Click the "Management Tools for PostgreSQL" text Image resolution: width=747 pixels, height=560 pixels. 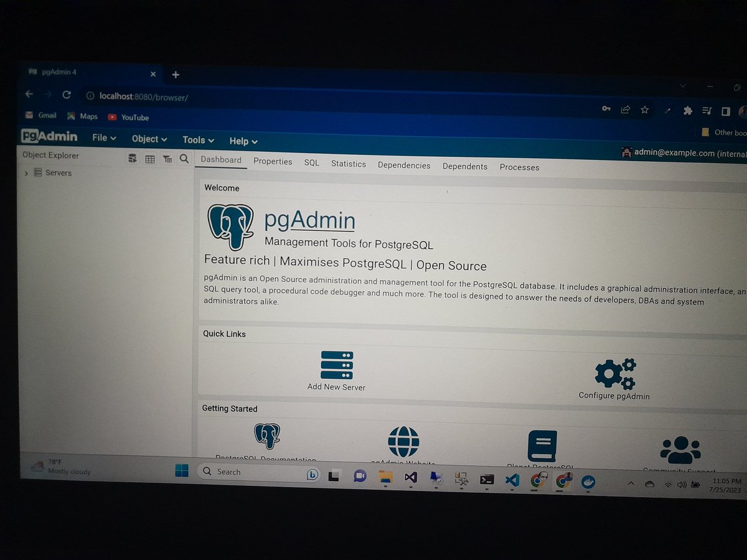click(349, 244)
